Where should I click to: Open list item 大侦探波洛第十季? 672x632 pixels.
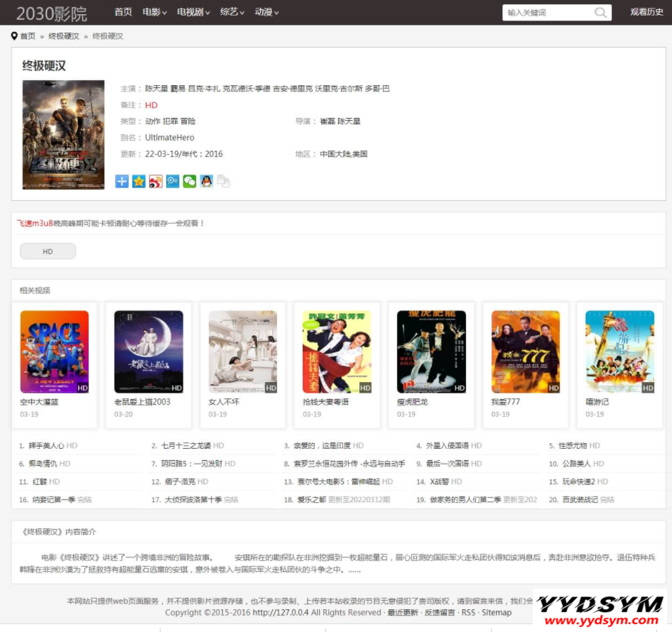point(193,500)
